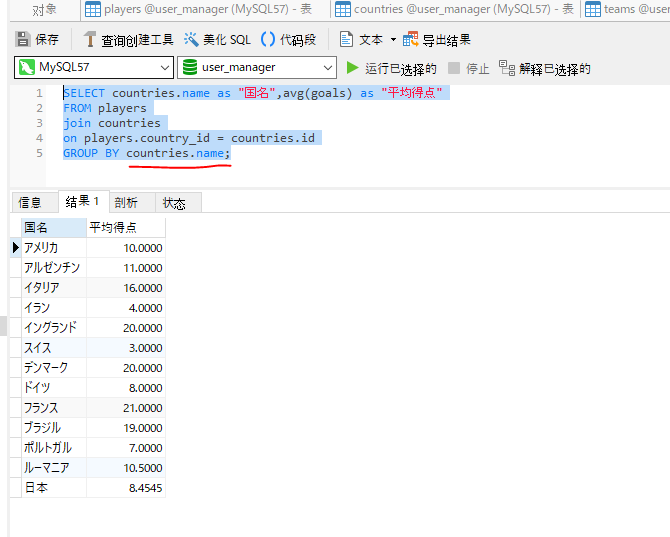
Task: Click line number 3 in editor gutter
Action: 39,123
